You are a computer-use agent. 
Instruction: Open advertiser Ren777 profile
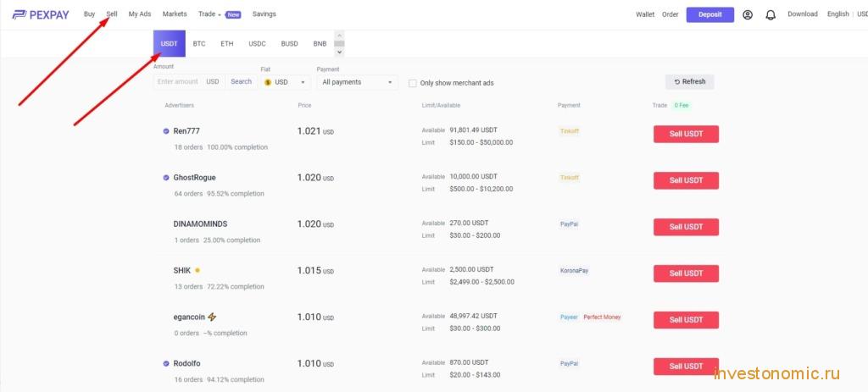coord(186,131)
